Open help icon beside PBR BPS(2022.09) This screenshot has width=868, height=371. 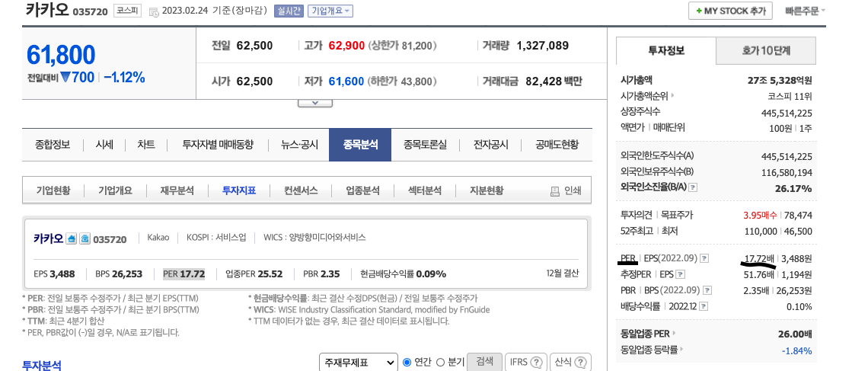(707, 290)
